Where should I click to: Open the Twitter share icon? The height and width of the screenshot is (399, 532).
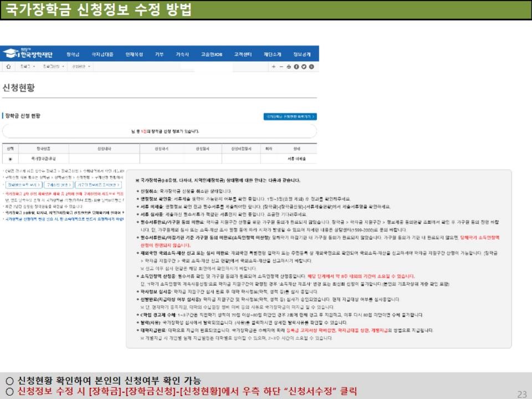[304, 66]
